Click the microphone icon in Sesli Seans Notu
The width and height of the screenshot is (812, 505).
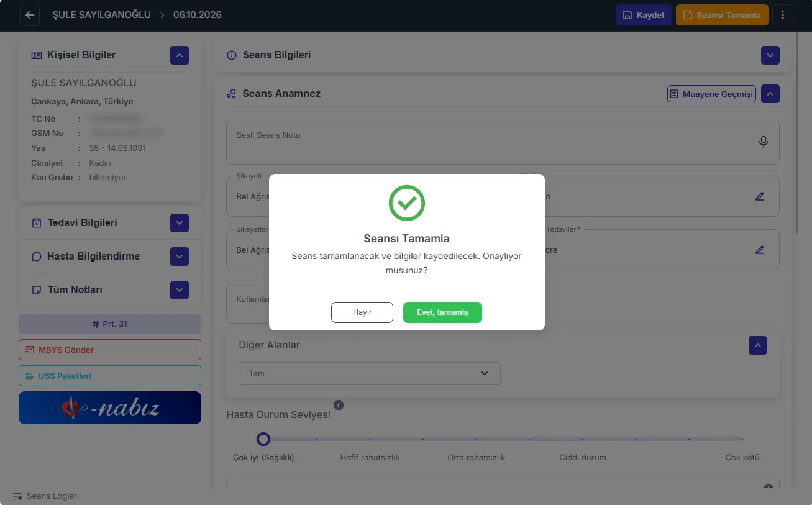point(764,142)
